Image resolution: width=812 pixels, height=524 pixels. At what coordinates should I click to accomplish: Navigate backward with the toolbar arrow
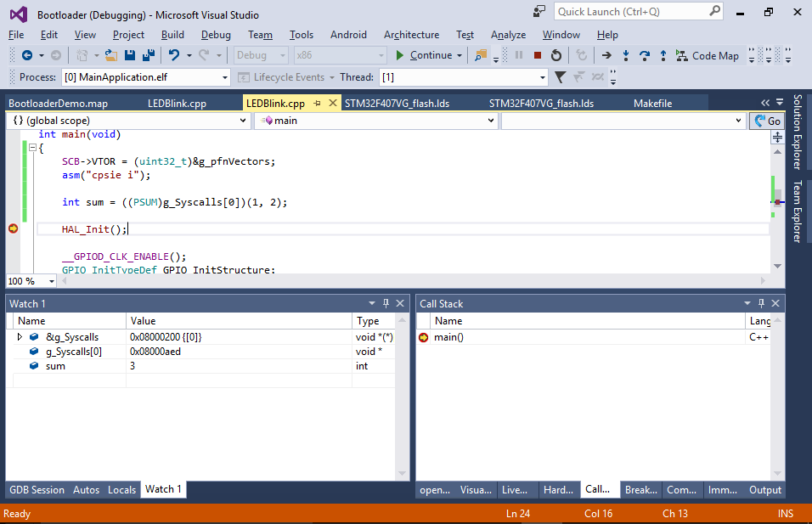pyautogui.click(x=27, y=55)
